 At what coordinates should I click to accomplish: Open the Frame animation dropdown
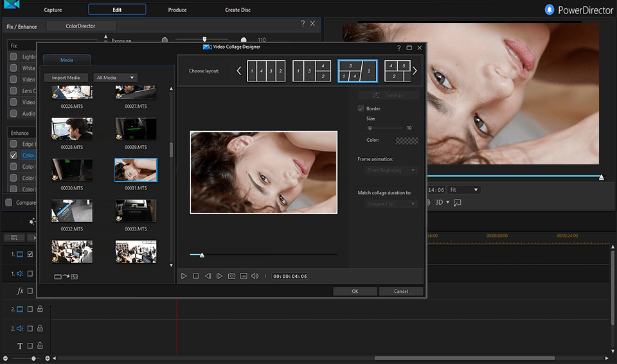pos(392,170)
